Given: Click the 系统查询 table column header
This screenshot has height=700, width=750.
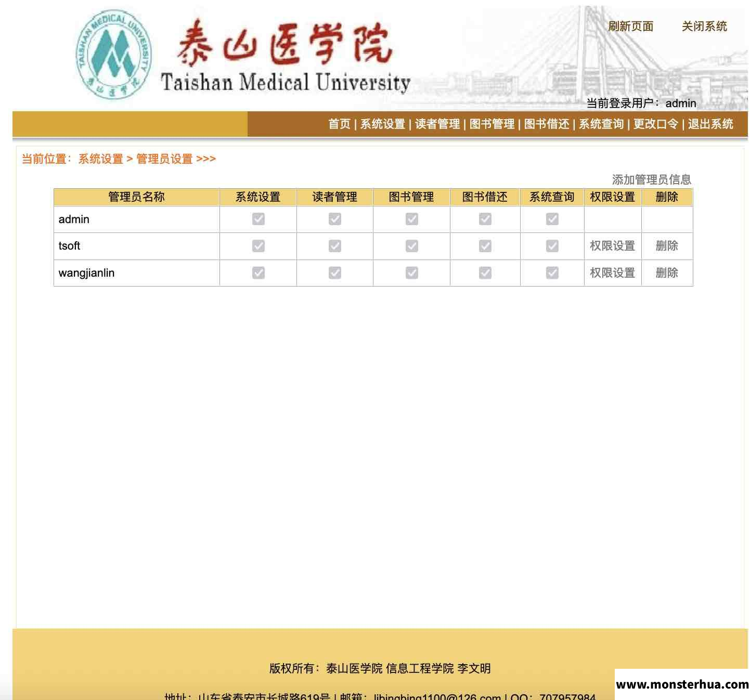Looking at the screenshot, I should point(552,197).
